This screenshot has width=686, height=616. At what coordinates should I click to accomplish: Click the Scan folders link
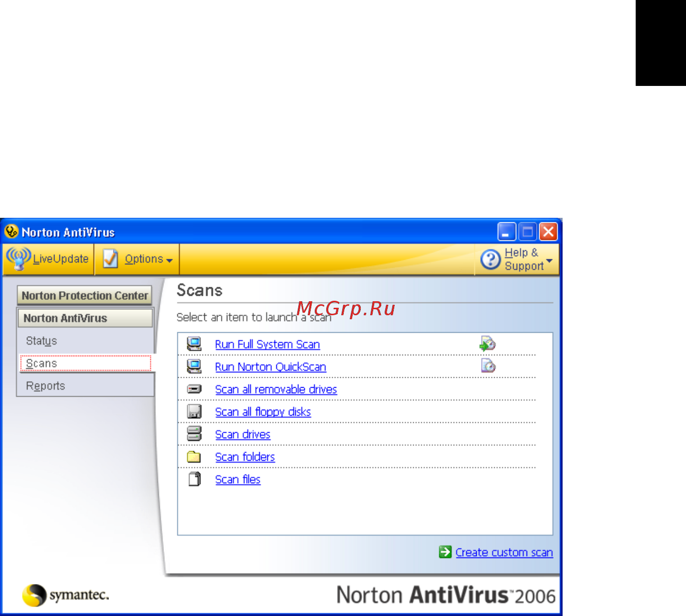pos(245,457)
